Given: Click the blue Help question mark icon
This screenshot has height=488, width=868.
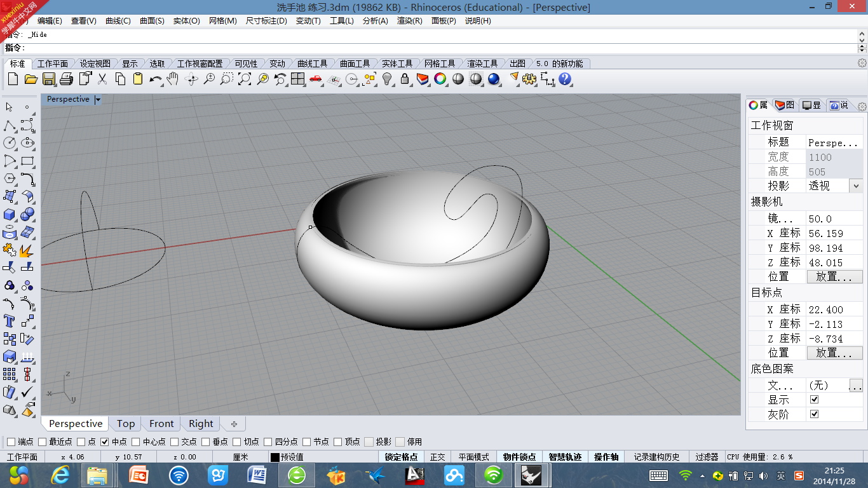Looking at the screenshot, I should pyautogui.click(x=565, y=79).
